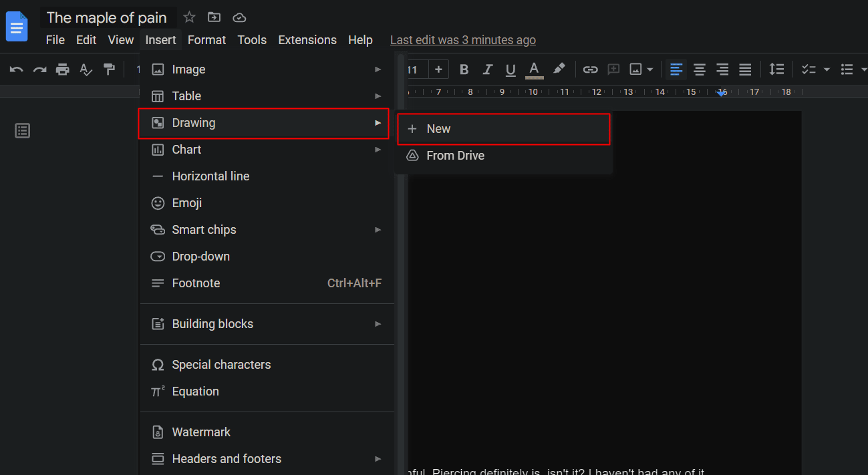Rename document title 'The maple of pain'

(107, 17)
